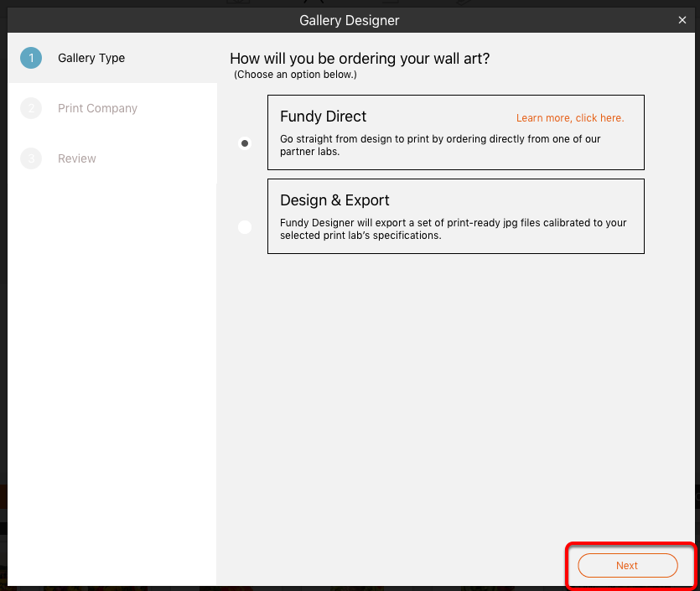Click the step 3 circle icon
This screenshot has height=591, width=700.
(x=31, y=158)
